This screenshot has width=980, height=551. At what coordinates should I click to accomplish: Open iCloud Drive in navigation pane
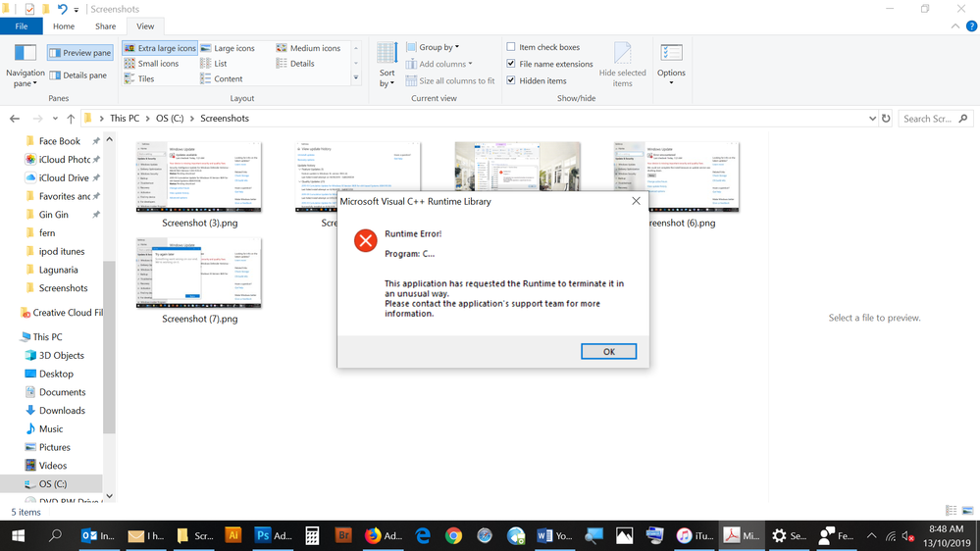click(x=60, y=178)
